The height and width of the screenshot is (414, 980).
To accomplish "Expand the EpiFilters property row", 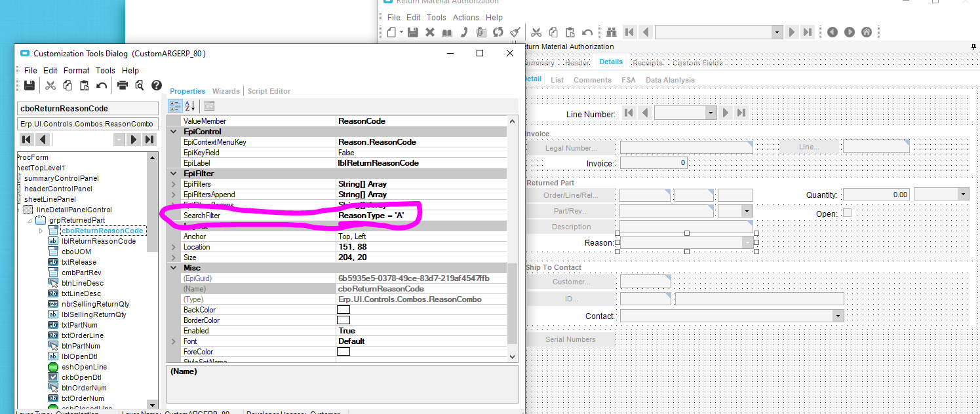I will tap(174, 184).
